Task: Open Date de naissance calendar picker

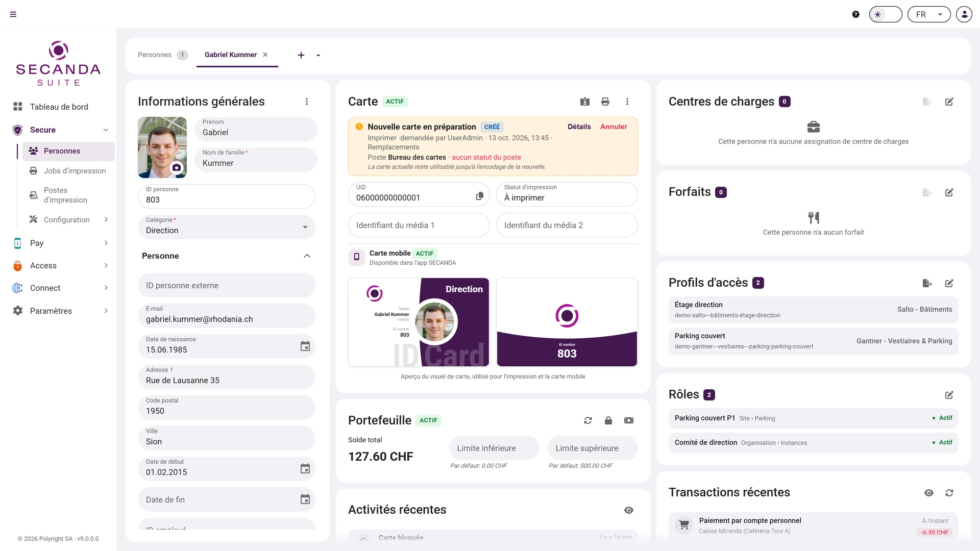Action: [x=305, y=346]
